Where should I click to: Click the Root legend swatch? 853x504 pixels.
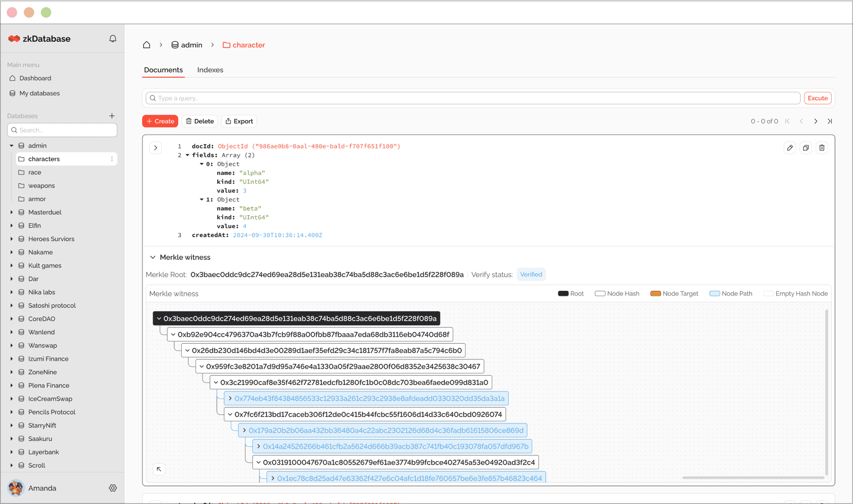pos(563,294)
